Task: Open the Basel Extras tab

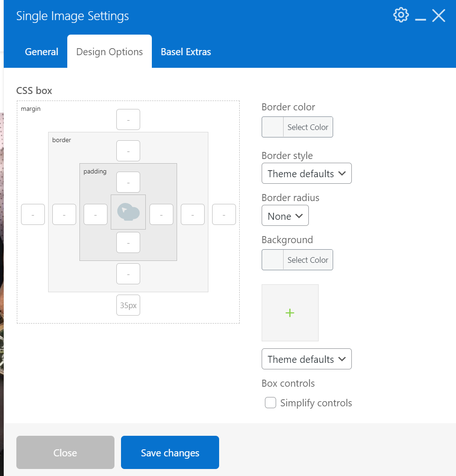Action: 185,52
